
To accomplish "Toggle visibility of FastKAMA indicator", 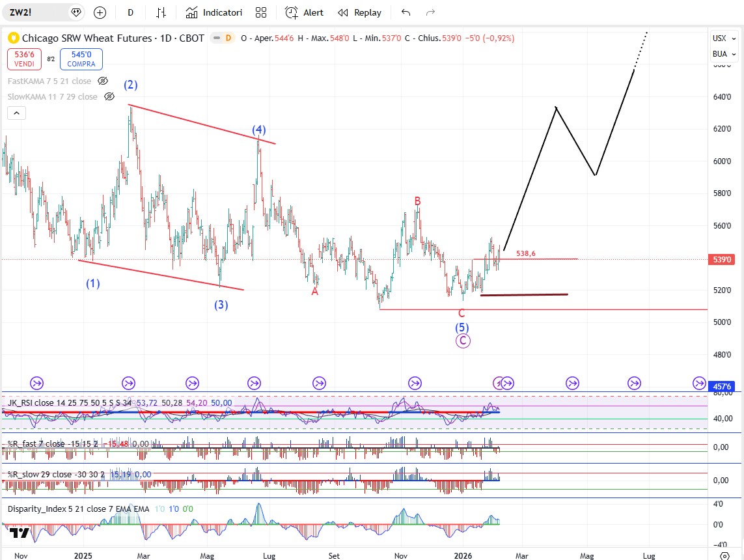I will coord(102,81).
